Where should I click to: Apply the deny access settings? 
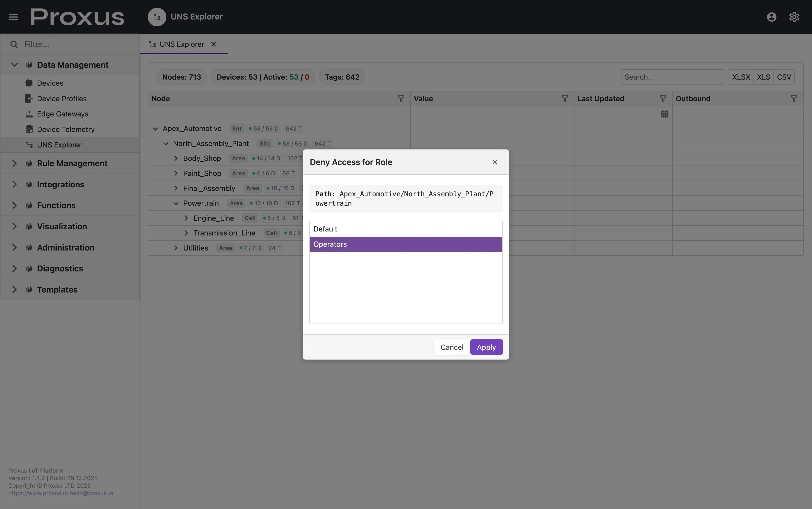[x=486, y=347]
